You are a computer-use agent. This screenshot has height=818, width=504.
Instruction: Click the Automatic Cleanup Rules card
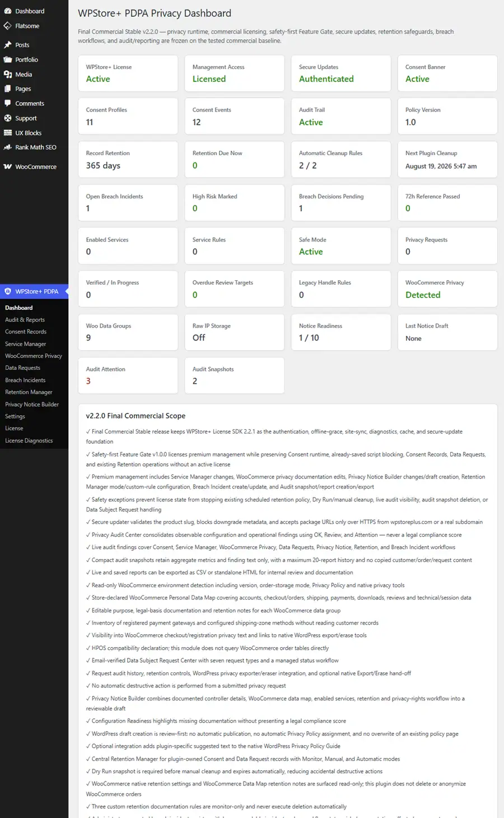click(x=341, y=160)
